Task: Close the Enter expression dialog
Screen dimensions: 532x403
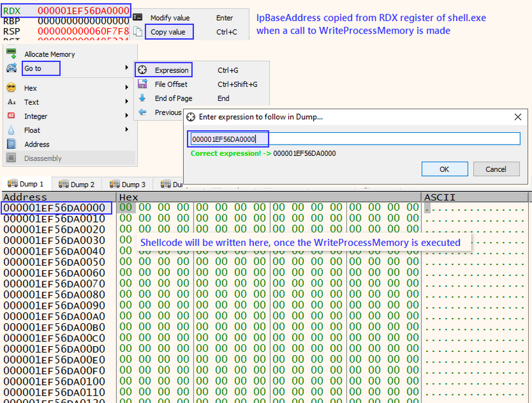Action: tap(518, 117)
